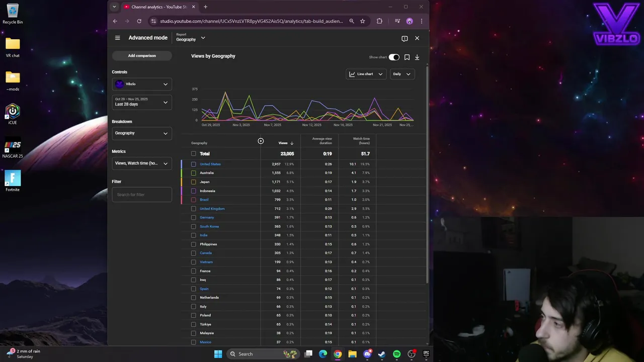Open the Chrome profile avatar
The image size is (644, 362).
[410, 21]
